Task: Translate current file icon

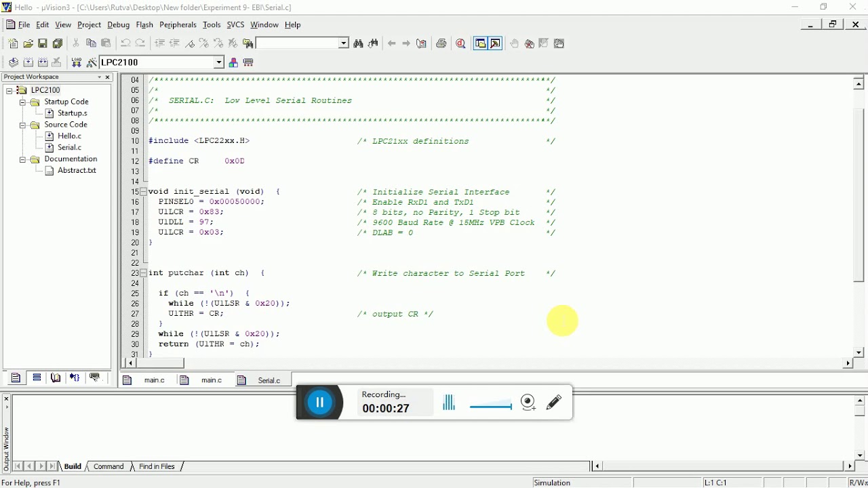Action: click(13, 62)
